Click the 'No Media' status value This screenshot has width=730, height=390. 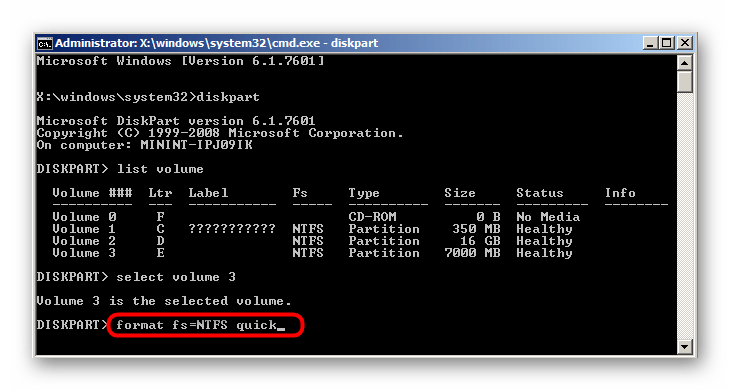tap(548, 217)
